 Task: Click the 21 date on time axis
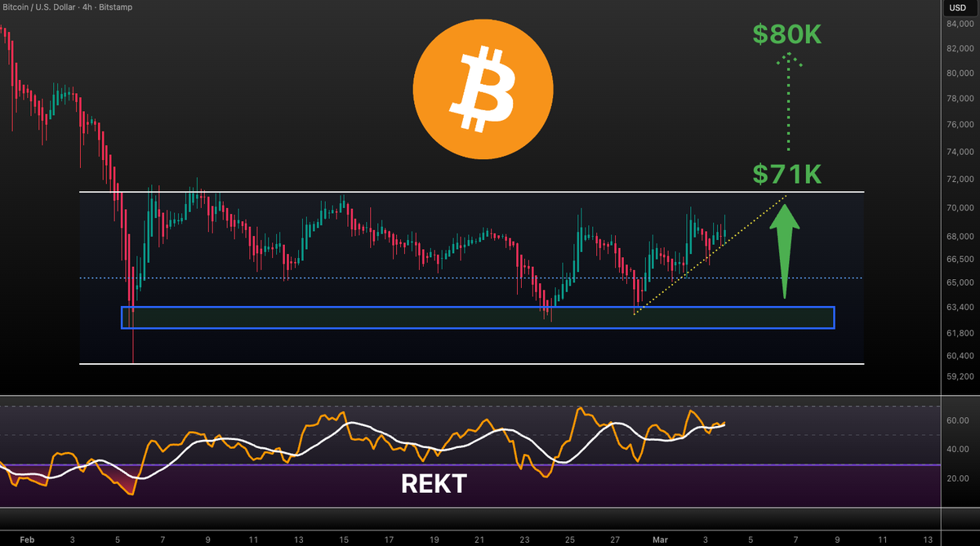pos(480,540)
